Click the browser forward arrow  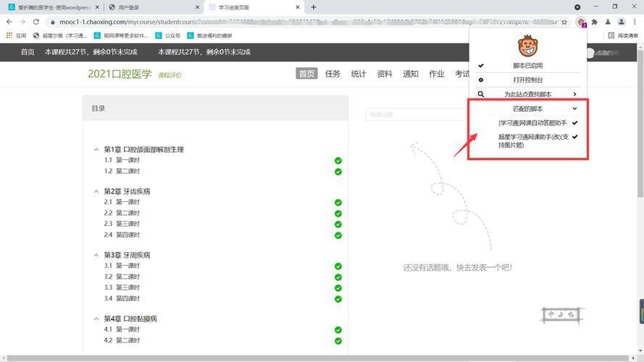[x=22, y=22]
